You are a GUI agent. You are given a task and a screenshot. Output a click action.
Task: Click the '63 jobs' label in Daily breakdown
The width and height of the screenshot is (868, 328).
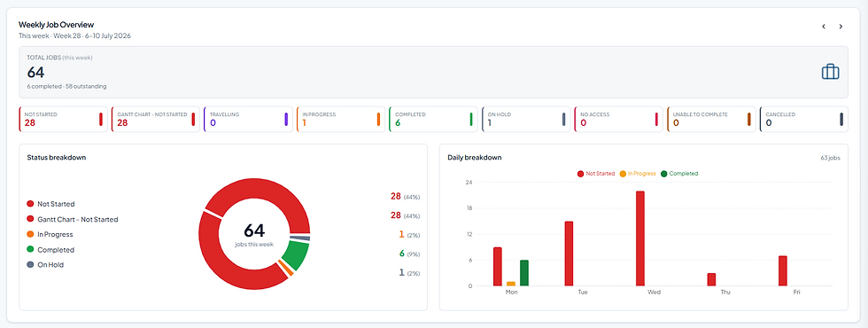[831, 158]
